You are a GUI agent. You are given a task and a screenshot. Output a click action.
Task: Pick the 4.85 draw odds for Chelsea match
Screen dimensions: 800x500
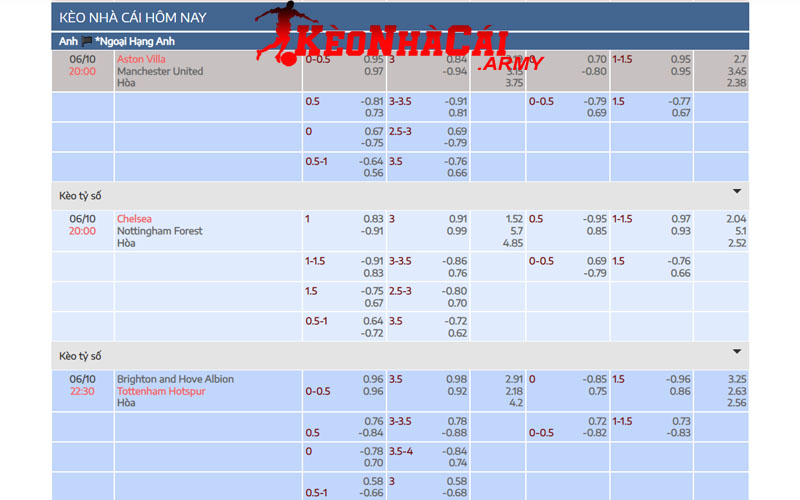(x=513, y=243)
